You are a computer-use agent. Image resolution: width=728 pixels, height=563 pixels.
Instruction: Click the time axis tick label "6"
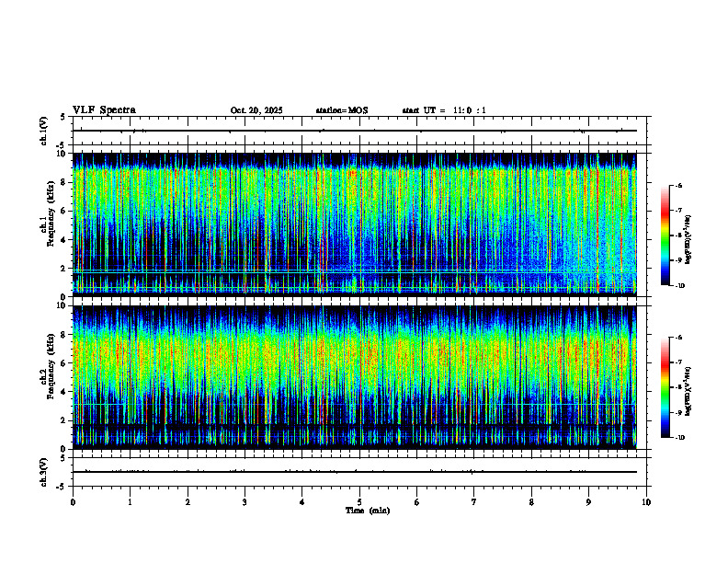(417, 502)
